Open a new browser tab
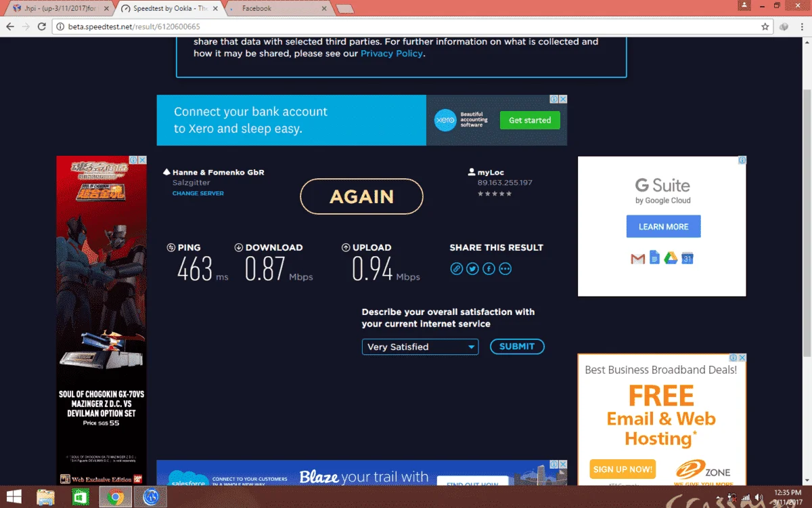This screenshot has width=812, height=508. click(344, 9)
